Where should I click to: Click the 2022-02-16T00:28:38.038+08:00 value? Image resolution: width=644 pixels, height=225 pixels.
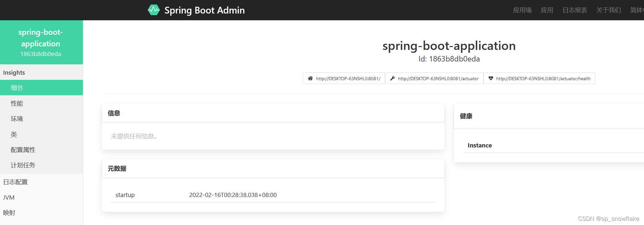coord(233,195)
